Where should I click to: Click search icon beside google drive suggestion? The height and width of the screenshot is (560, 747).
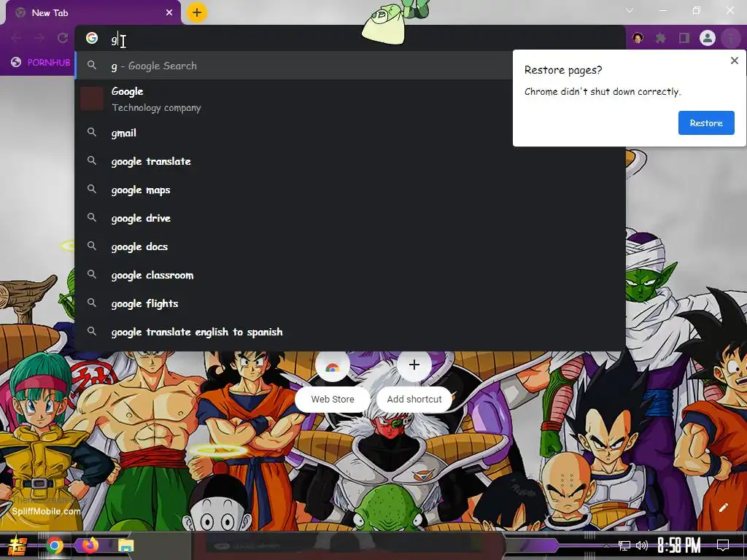point(92,217)
